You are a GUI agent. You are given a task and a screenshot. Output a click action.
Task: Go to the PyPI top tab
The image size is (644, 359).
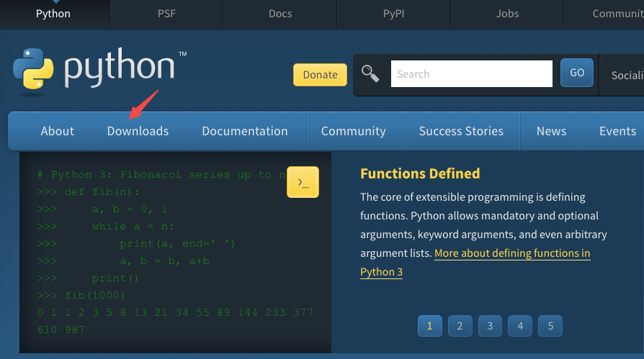click(x=394, y=14)
